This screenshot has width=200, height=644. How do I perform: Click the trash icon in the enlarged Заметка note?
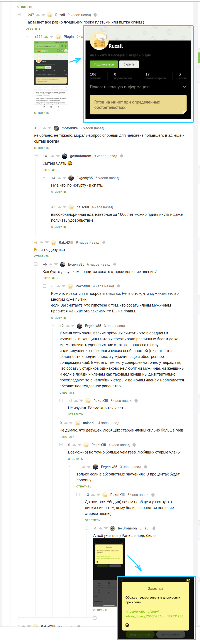point(127,625)
